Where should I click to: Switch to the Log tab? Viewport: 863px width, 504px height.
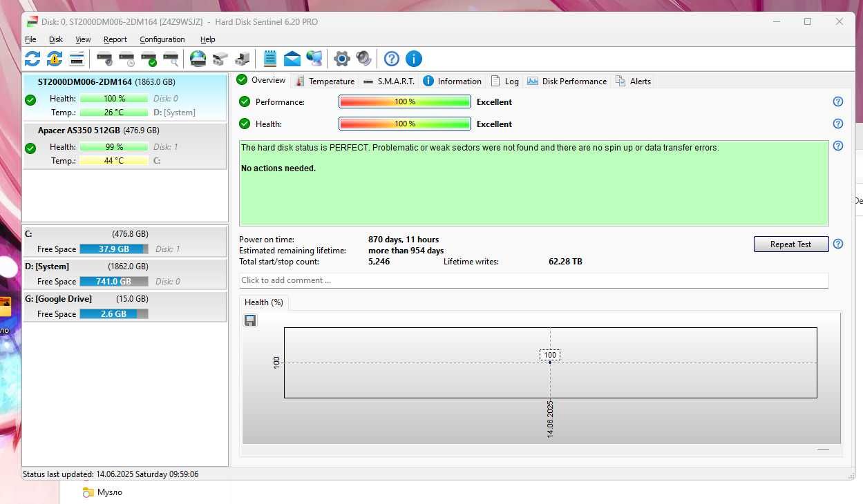504,81
